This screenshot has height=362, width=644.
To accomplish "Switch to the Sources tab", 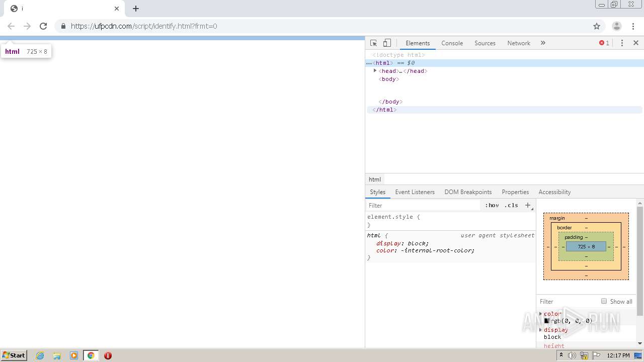I will (x=485, y=43).
